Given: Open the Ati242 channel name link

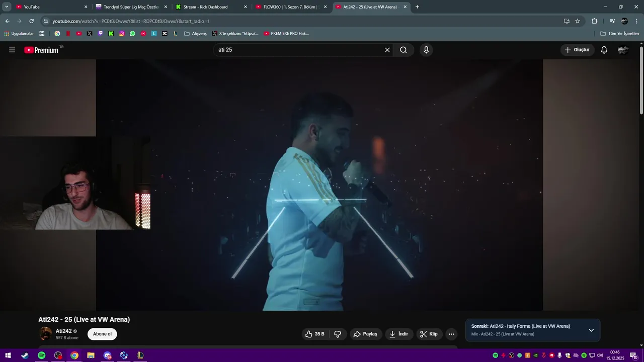Looking at the screenshot, I should [64, 331].
